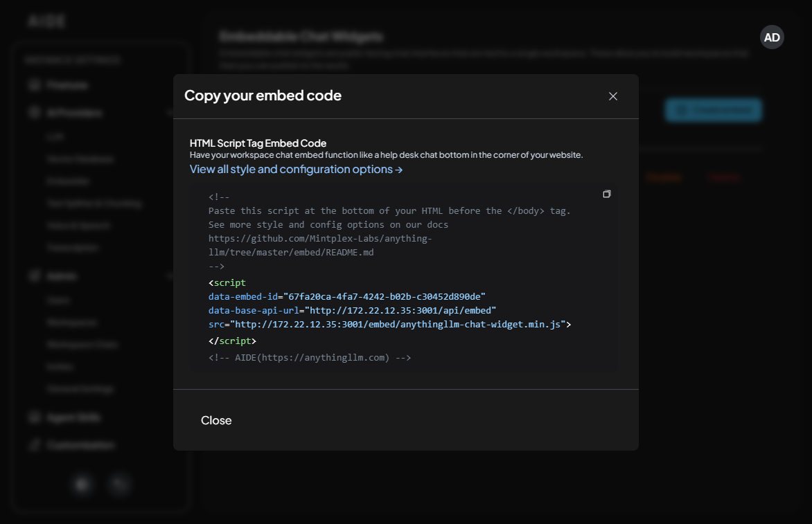Click the Delete embed link
This screenshot has height=524, width=812.
tap(724, 177)
